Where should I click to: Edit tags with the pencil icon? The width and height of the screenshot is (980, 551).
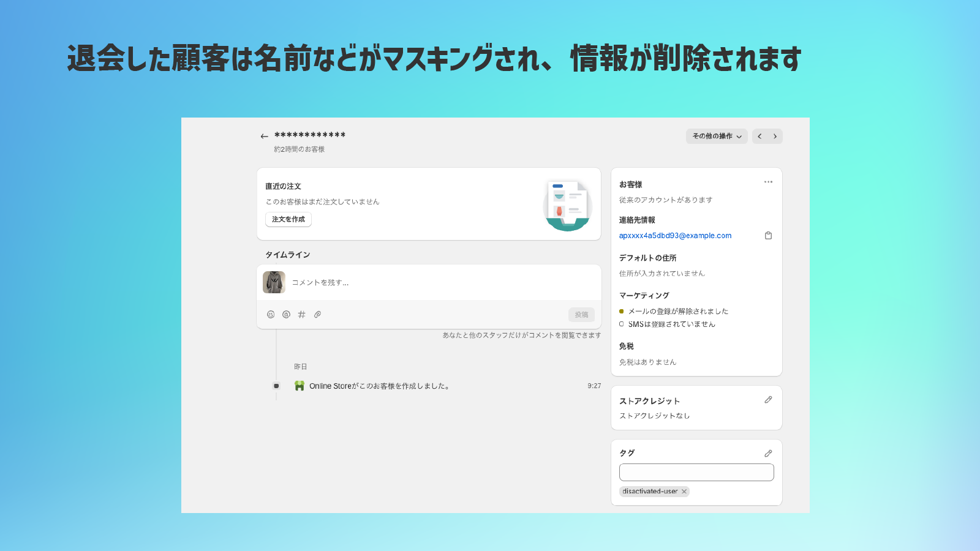[x=768, y=453]
